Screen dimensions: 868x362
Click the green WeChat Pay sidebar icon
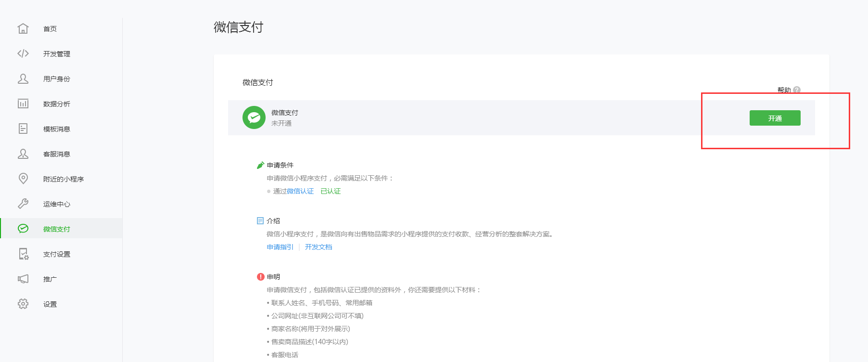point(23,229)
